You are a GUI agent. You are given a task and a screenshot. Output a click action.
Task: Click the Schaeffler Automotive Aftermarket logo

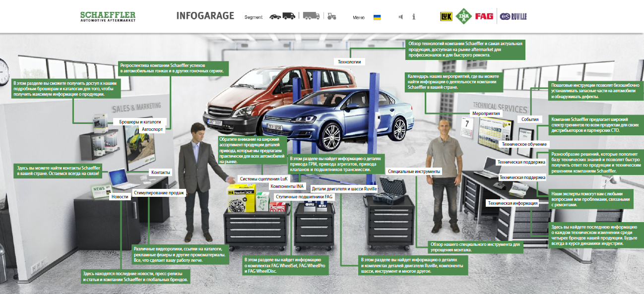pyautogui.click(x=108, y=16)
